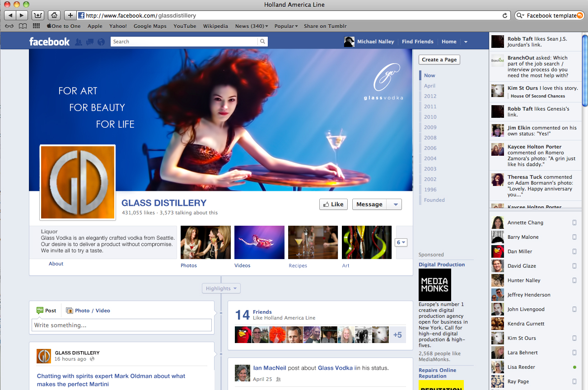The width and height of the screenshot is (588, 390).
Task: Click the ticker sidebar scrollbar
Action: (585, 71)
